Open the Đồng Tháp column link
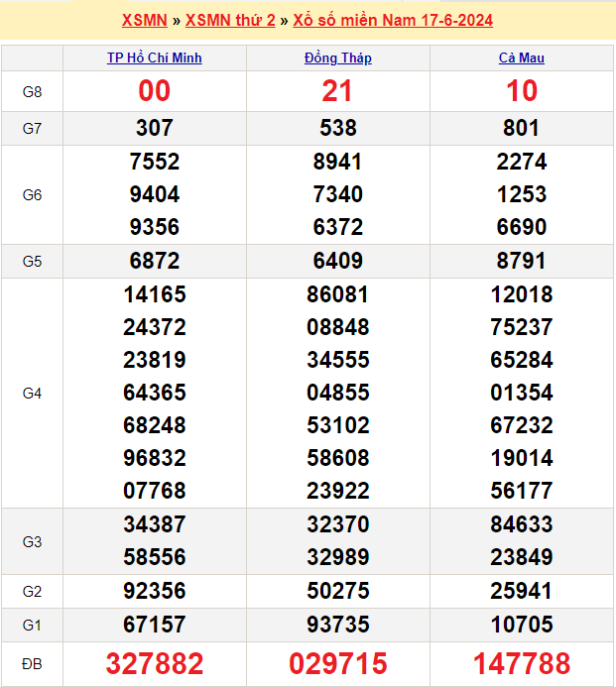Image resolution: width=616 pixels, height=687 pixels. click(x=338, y=58)
